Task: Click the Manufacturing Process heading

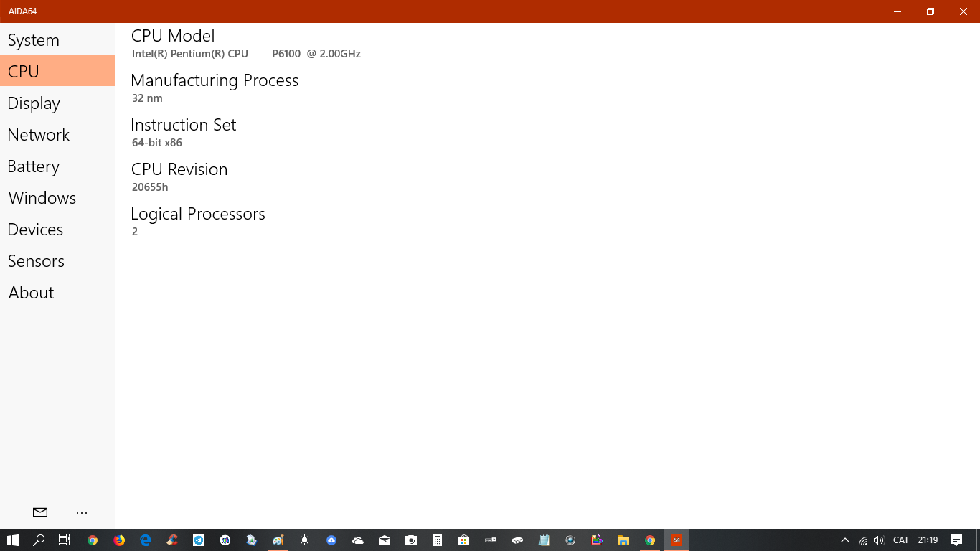Action: pyautogui.click(x=215, y=80)
